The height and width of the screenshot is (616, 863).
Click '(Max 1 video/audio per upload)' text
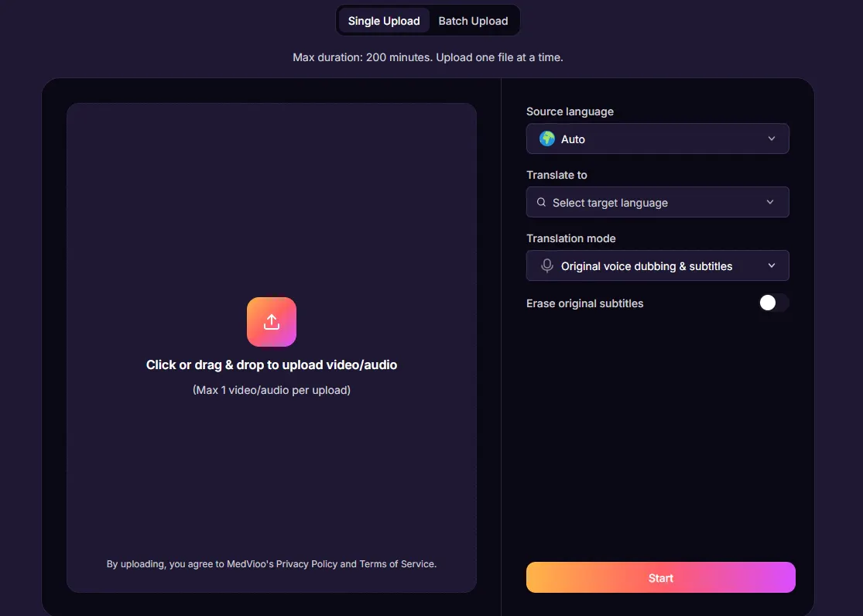tap(272, 390)
